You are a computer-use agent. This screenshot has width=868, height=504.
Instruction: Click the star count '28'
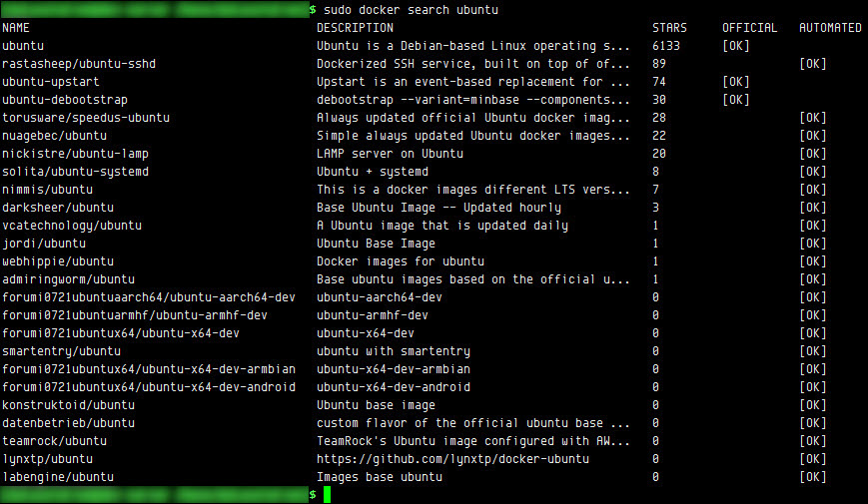pos(659,118)
